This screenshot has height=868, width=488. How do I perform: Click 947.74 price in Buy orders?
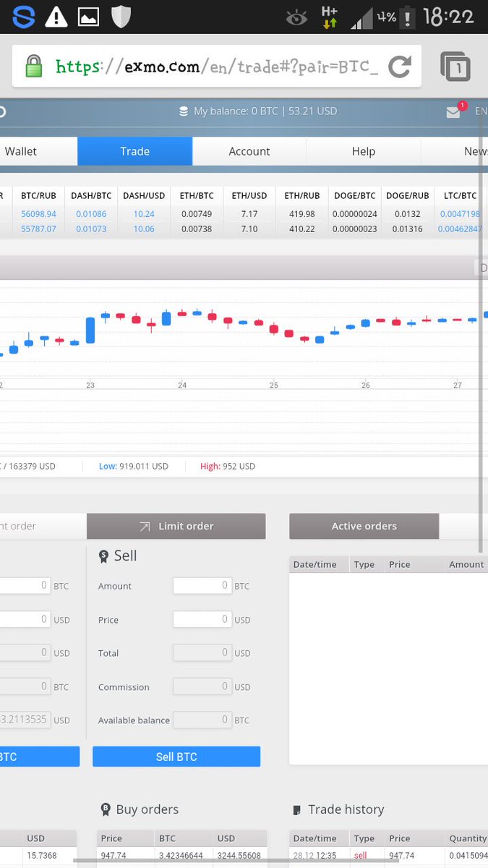coord(114,855)
